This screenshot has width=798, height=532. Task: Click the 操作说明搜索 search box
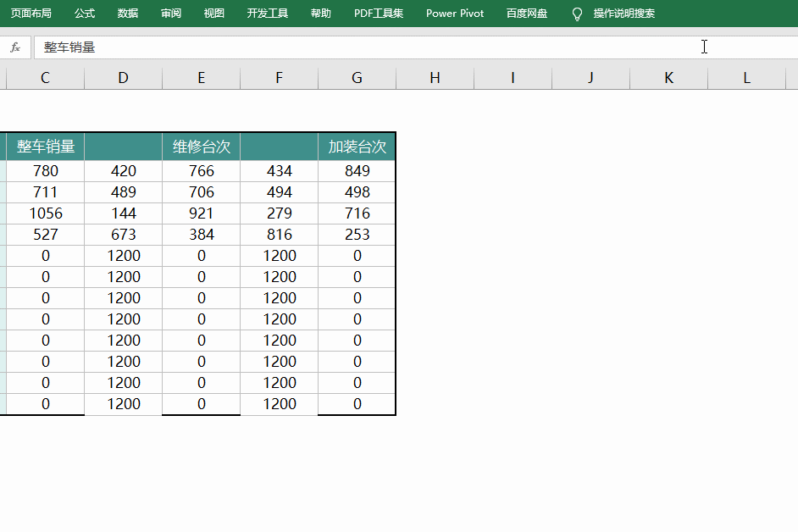(624, 14)
